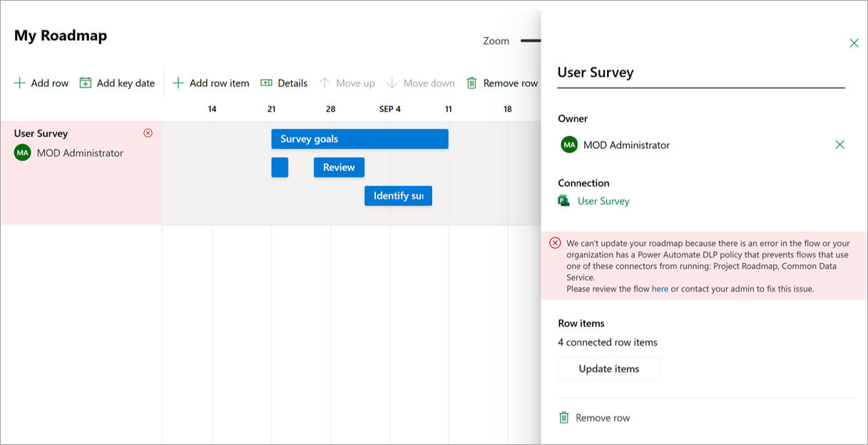
Task: Click the red error icon on User Survey row
Action: click(x=148, y=133)
